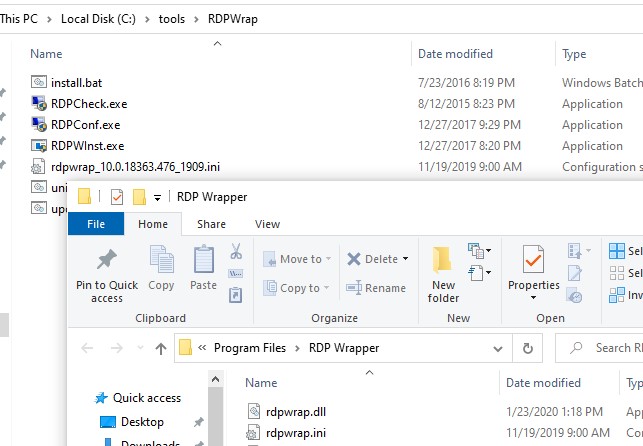Select the rdpwrap.ini file
Image resolution: width=643 pixels, height=446 pixels.
point(296,432)
